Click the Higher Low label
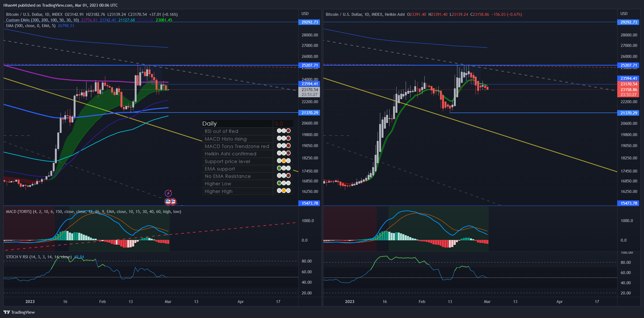 218,184
